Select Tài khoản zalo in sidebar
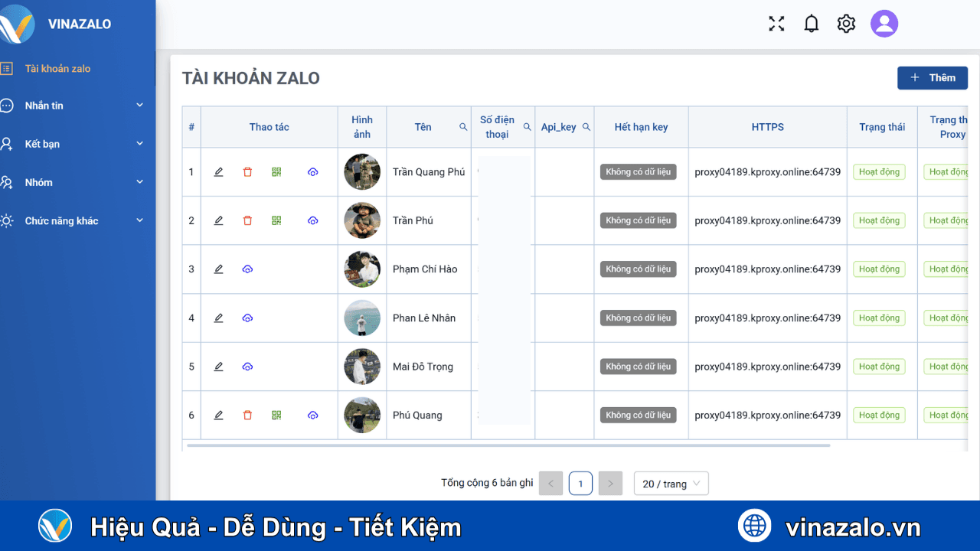 [57, 68]
